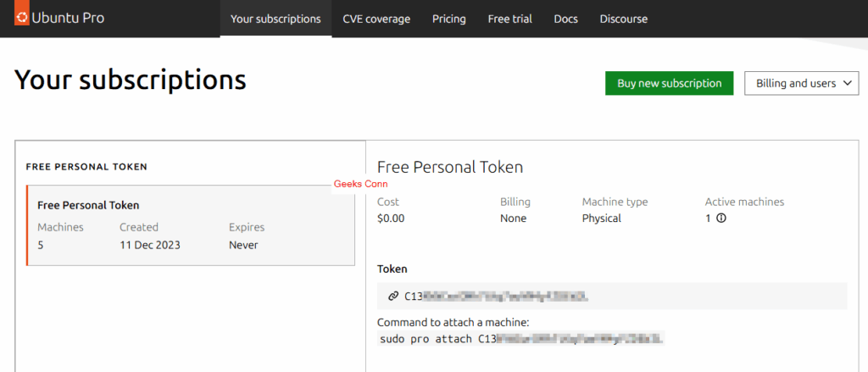Open the Your subscriptions tab
The height and width of the screenshot is (372, 868).
click(x=275, y=19)
